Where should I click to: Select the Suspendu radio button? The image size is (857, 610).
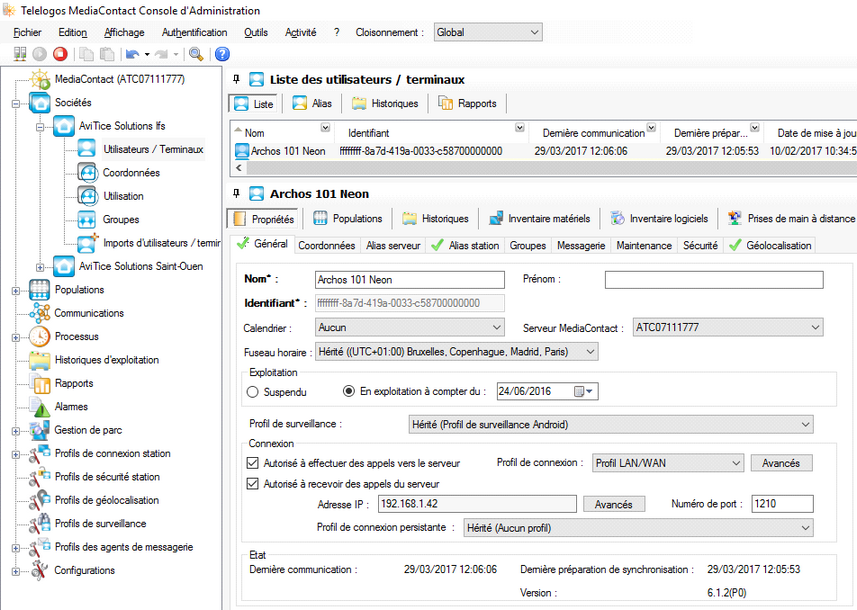pyautogui.click(x=253, y=392)
